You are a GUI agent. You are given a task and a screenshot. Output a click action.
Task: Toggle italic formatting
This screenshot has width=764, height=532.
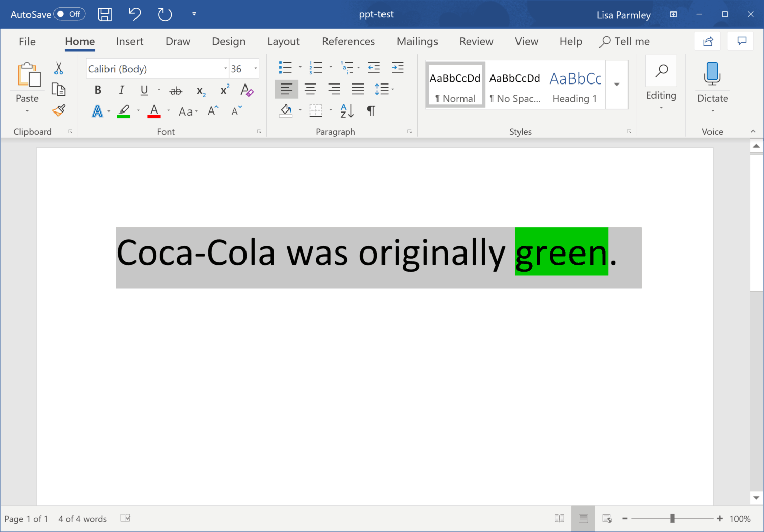pos(121,90)
